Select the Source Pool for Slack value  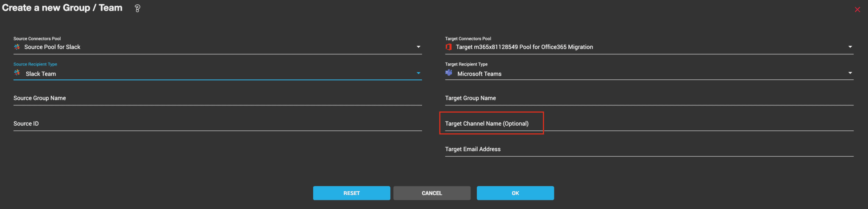[52, 47]
